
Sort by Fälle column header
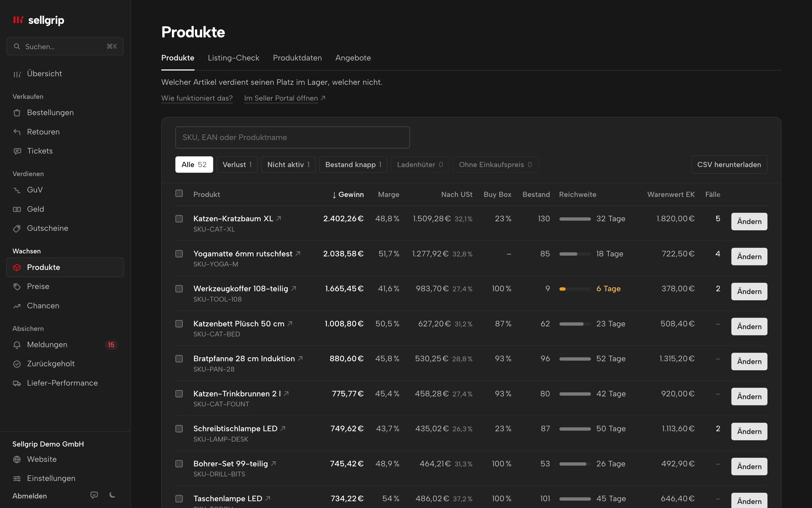pos(713,194)
